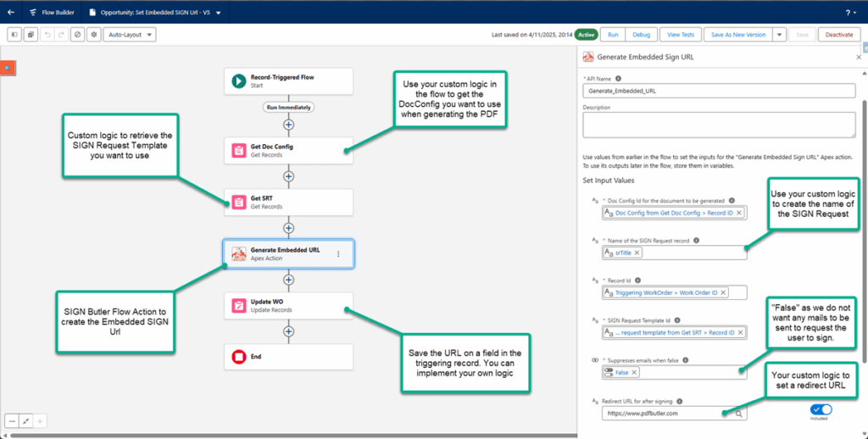The width and height of the screenshot is (868, 439).
Task: Open the Auto-Layout dropdown
Action: pos(130,35)
